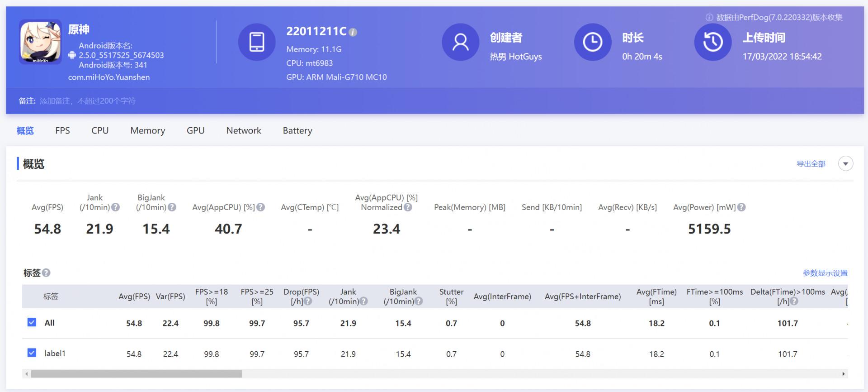This screenshot has width=868, height=392.
Task: Click help icon beside 标签 heading
Action: pos(46,273)
